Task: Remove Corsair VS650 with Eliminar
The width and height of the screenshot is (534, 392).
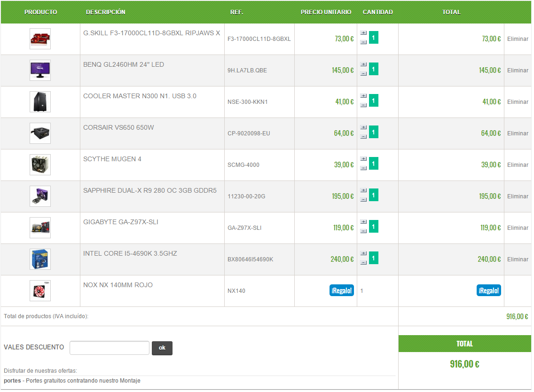Action: (x=518, y=133)
